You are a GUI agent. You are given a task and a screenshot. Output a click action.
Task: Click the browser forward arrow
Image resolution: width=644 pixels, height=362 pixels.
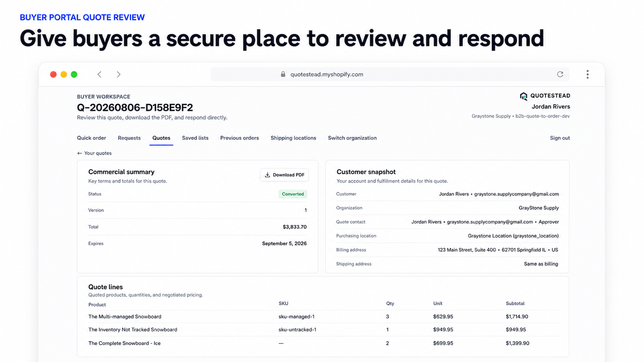118,74
